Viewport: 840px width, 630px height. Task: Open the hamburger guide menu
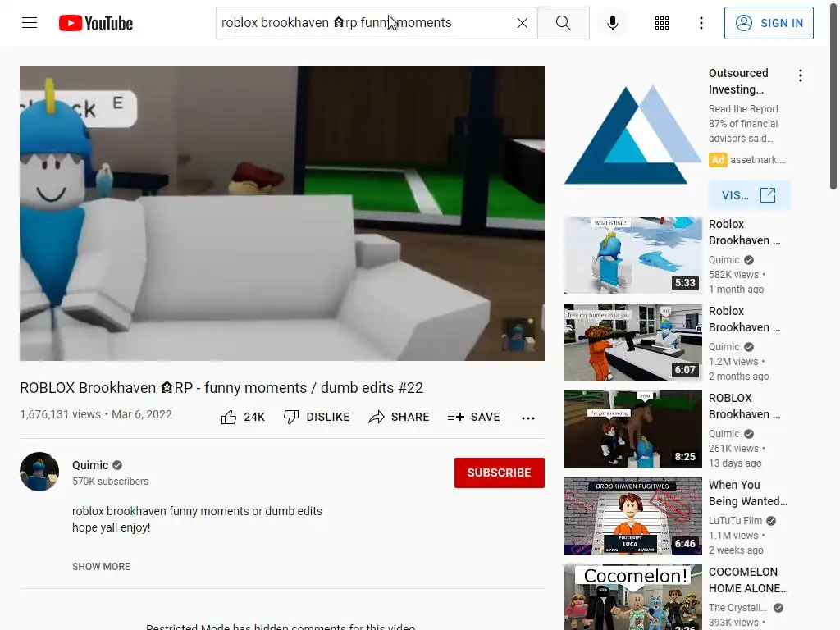click(x=30, y=23)
